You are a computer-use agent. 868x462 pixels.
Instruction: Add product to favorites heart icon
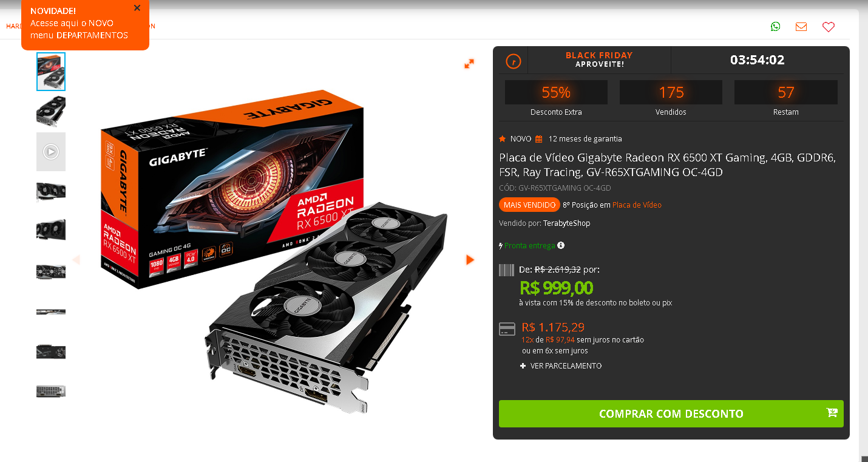pos(829,27)
